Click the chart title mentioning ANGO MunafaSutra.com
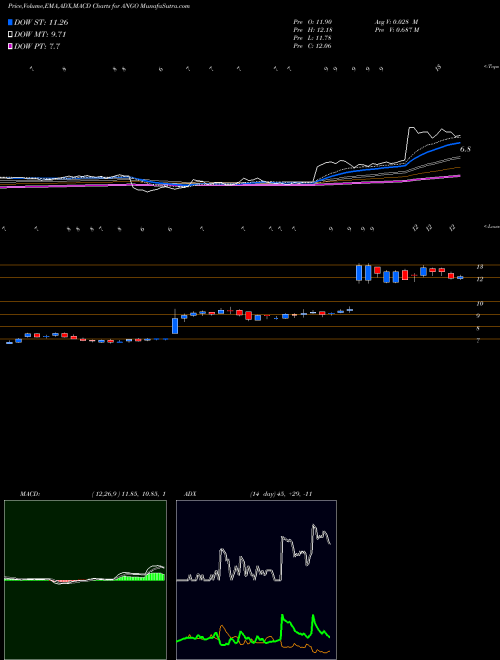 click(x=99, y=6)
